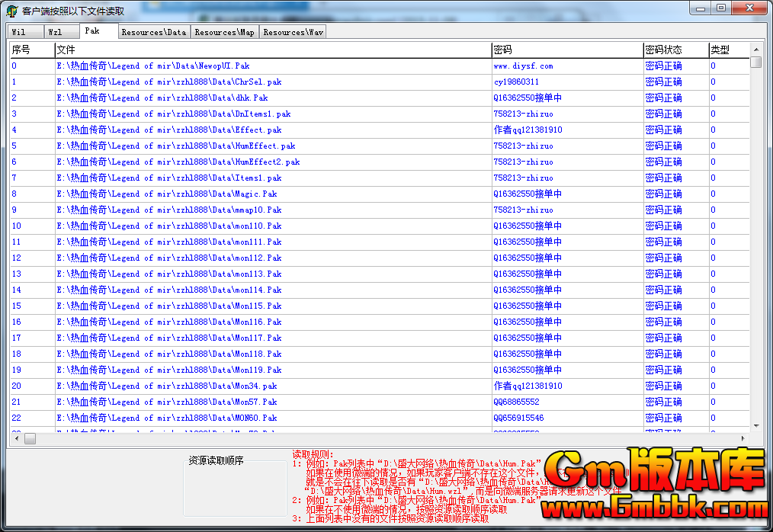The image size is (773, 532).
Task: Maximize the window
Action: pyautogui.click(x=720, y=8)
